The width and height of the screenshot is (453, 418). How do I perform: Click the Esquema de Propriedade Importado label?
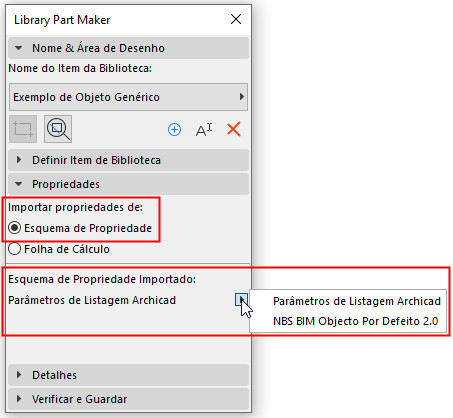pos(102,279)
